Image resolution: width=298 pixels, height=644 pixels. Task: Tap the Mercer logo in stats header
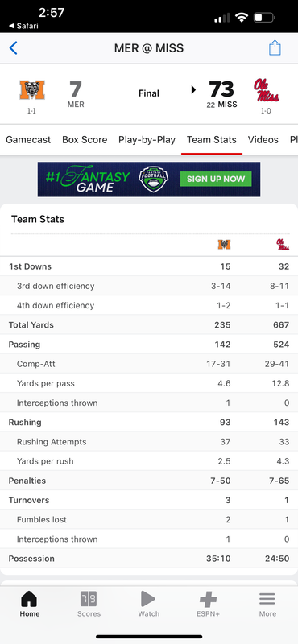224,245
